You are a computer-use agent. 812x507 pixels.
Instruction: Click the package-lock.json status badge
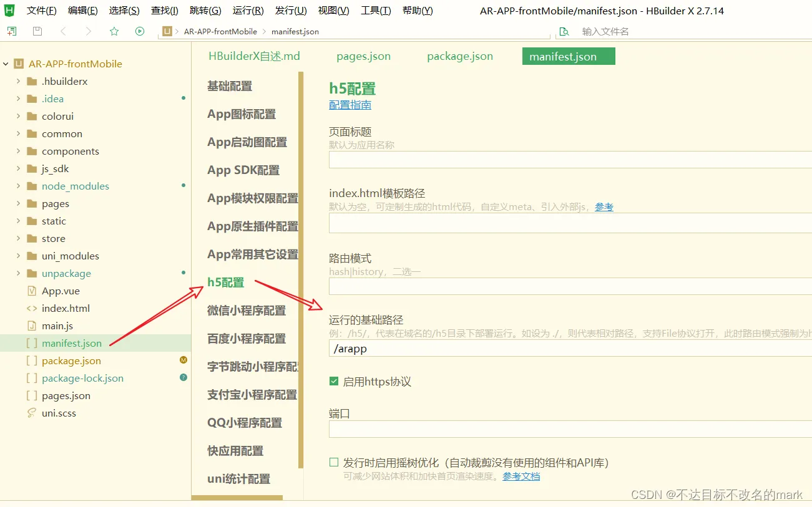pyautogui.click(x=183, y=377)
